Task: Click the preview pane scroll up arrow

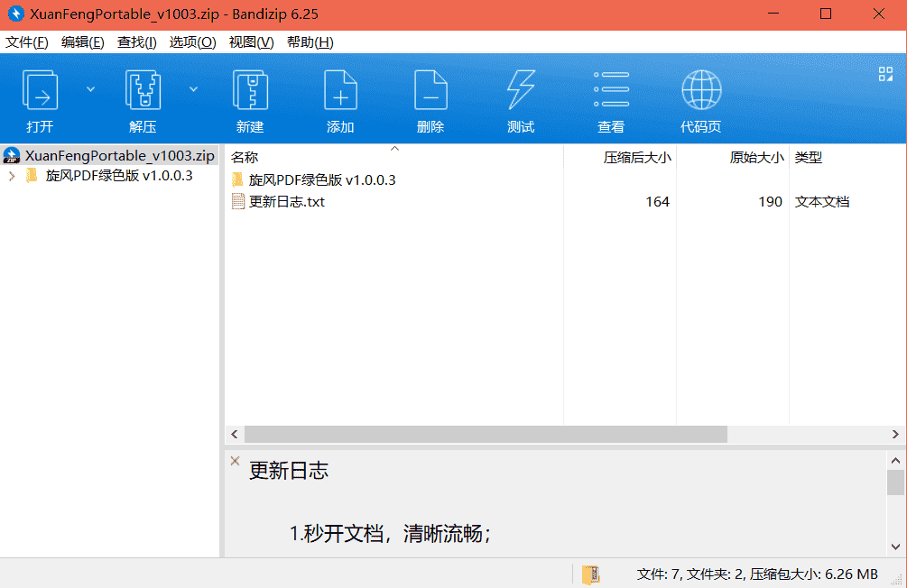Action: [x=895, y=461]
